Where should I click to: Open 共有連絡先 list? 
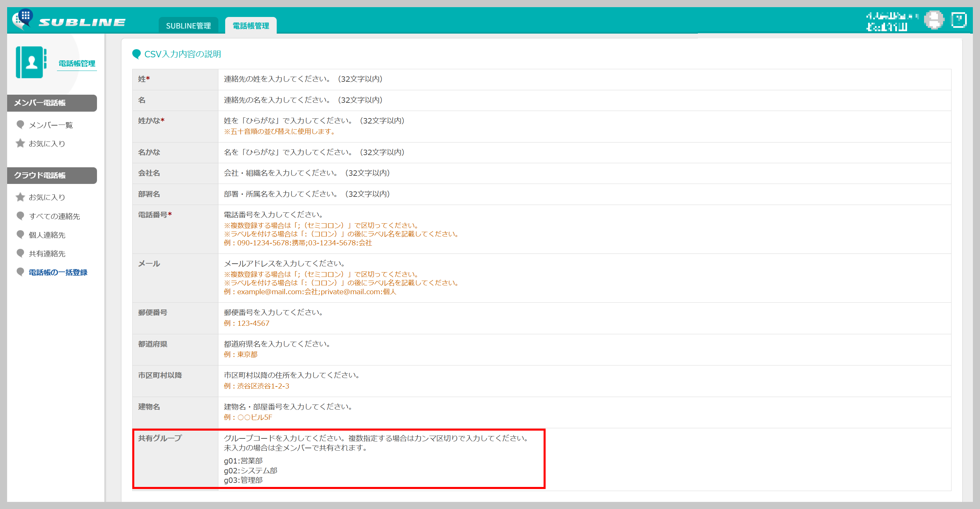coord(47,253)
